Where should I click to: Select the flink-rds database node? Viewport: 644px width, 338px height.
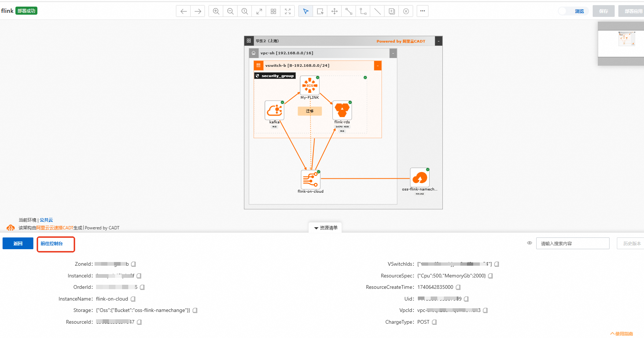click(342, 110)
